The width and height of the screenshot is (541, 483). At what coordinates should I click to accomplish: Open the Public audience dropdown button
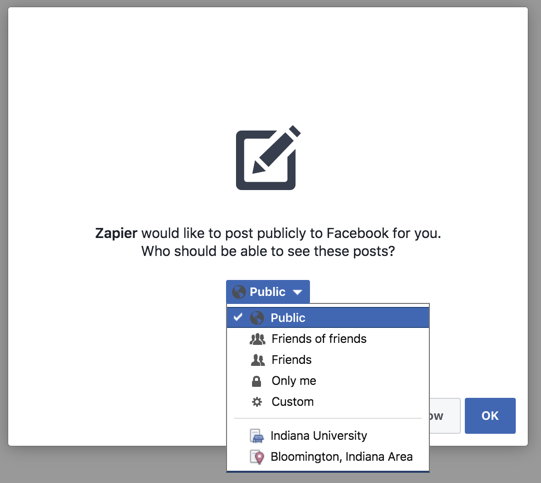click(x=268, y=292)
